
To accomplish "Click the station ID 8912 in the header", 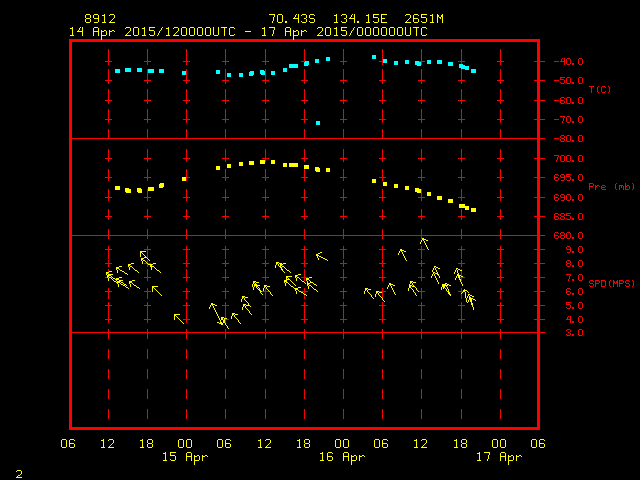I will pyautogui.click(x=100, y=19).
